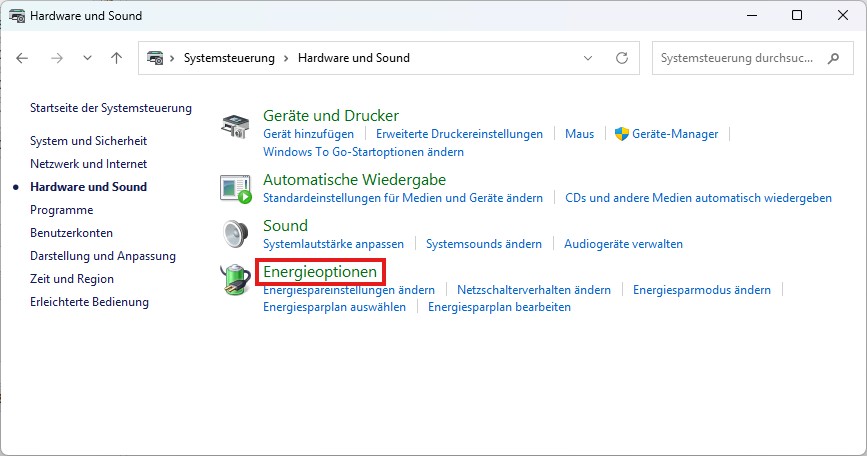The height and width of the screenshot is (456, 867).
Task: Refresh the address bar view
Action: [622, 58]
